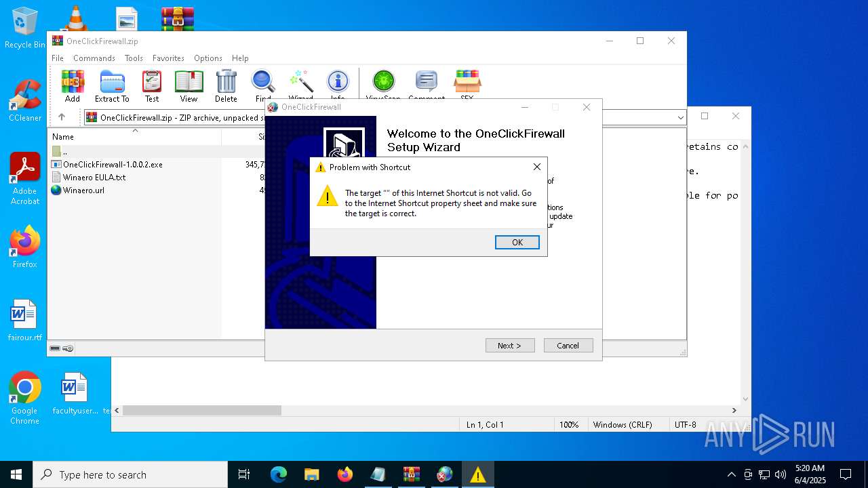Viewport: 868px width, 488px height.
Task: Open the Options menu
Action: click(x=208, y=58)
